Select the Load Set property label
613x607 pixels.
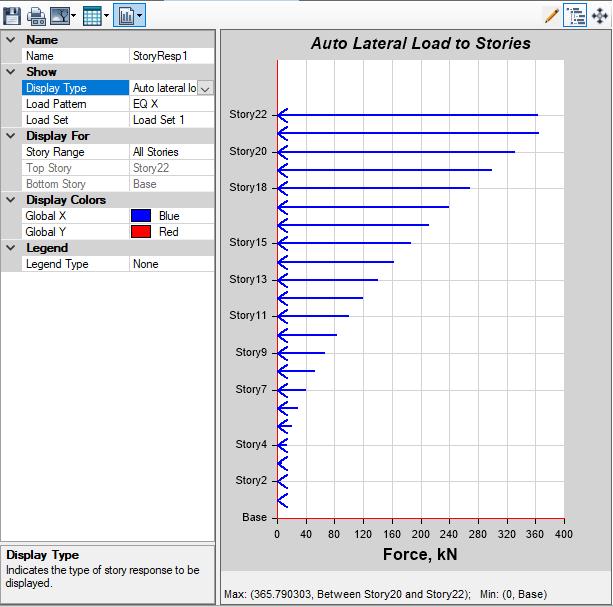[47, 120]
